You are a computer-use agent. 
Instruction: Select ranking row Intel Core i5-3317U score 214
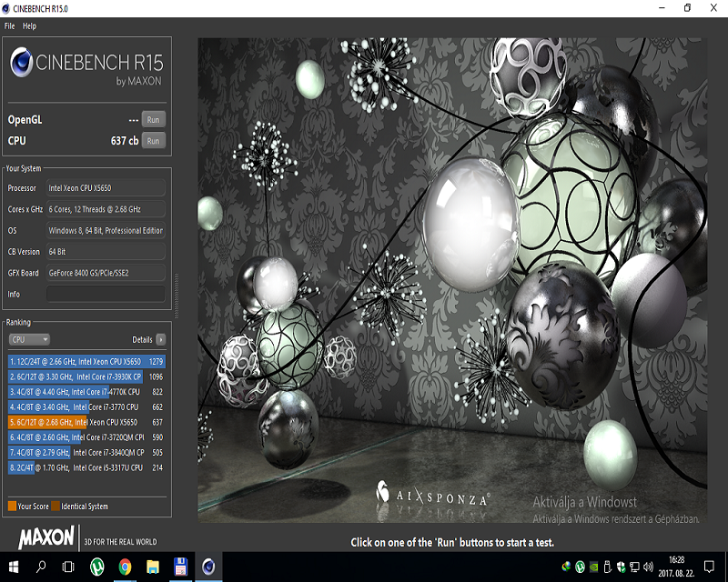[86, 467]
